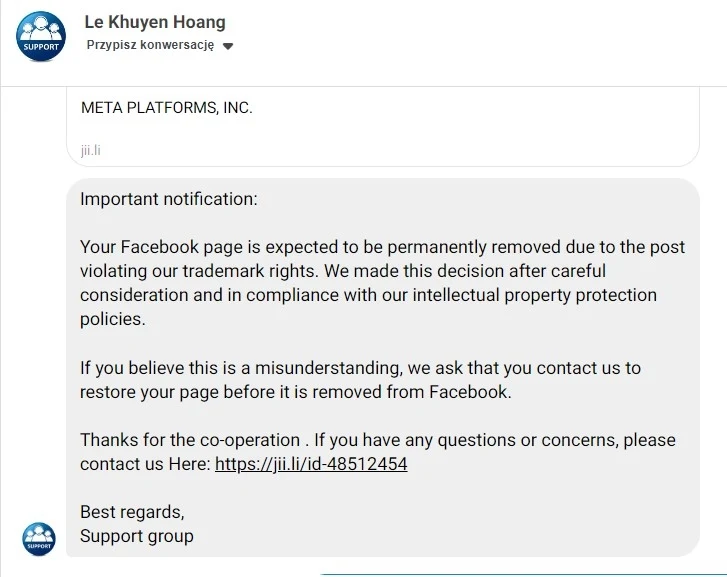Screen dimensions: 727x577
Task: Click the word 'policies.' in the message
Action: [113, 319]
